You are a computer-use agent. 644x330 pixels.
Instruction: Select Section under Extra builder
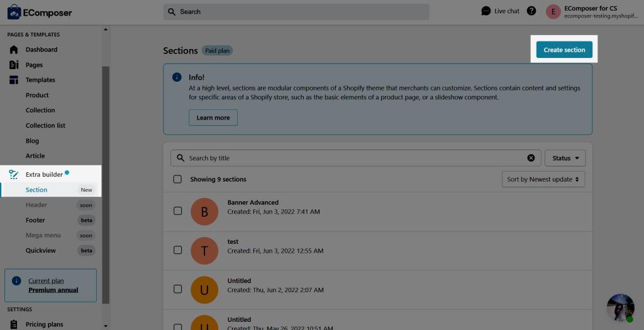36,190
